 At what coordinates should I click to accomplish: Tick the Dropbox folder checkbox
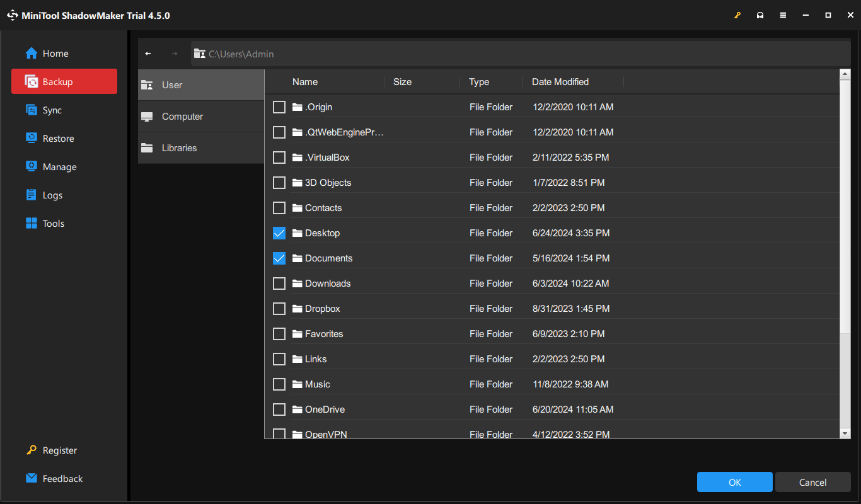coord(279,309)
